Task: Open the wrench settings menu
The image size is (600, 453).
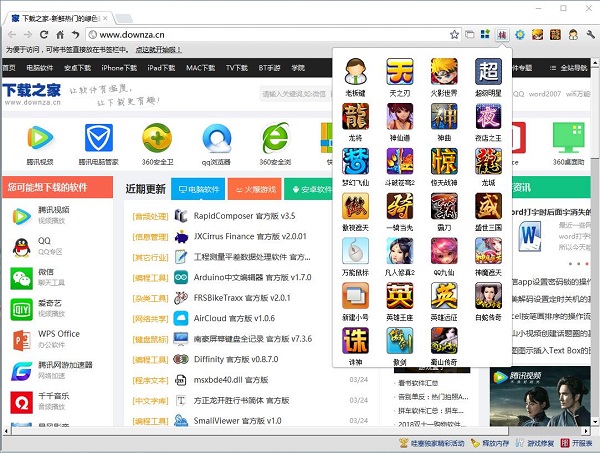Action: tap(590, 35)
